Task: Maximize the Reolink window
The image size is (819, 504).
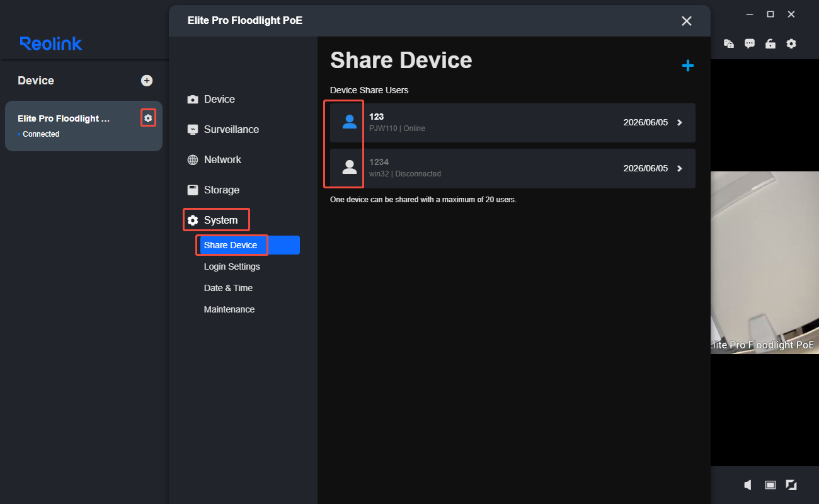Action: (x=770, y=14)
